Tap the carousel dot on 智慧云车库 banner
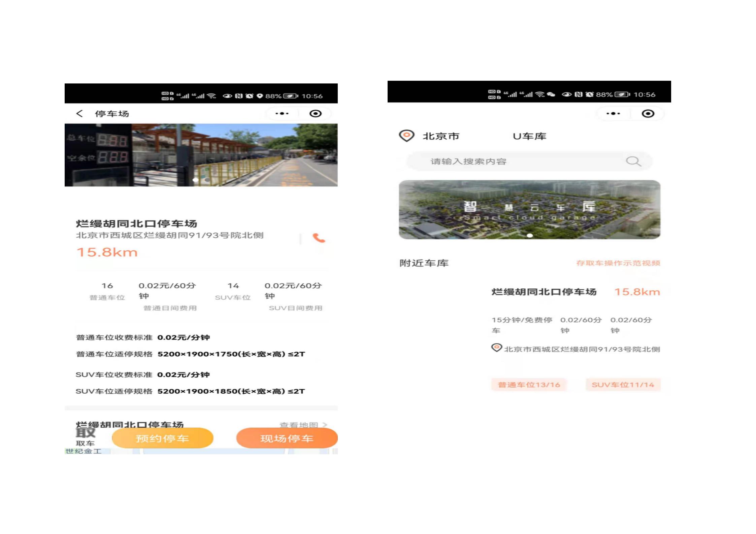The height and width of the screenshot is (534, 756). tap(530, 235)
